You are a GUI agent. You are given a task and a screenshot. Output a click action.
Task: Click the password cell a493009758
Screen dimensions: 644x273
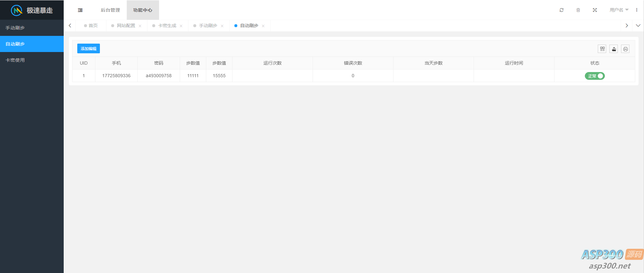(x=159, y=76)
